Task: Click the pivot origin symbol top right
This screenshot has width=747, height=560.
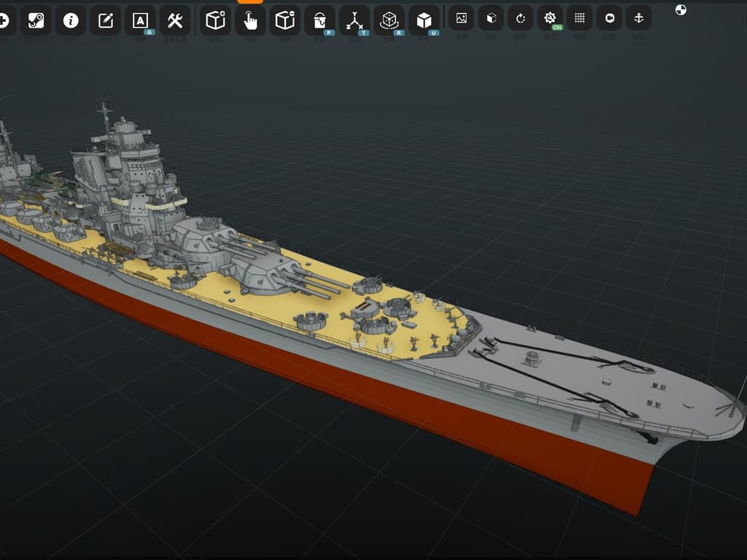Action: coord(681,10)
